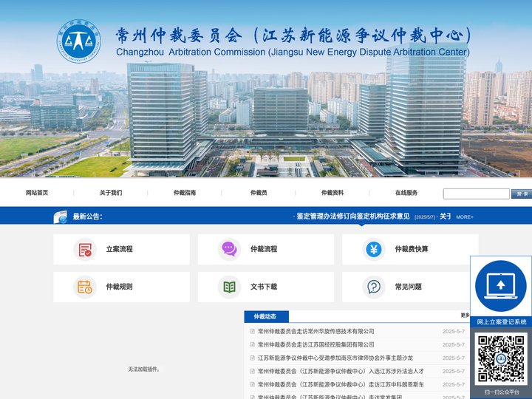532x399 pixels.
Task: Open 仲裁资料 navigation menu
Action: tap(332, 193)
